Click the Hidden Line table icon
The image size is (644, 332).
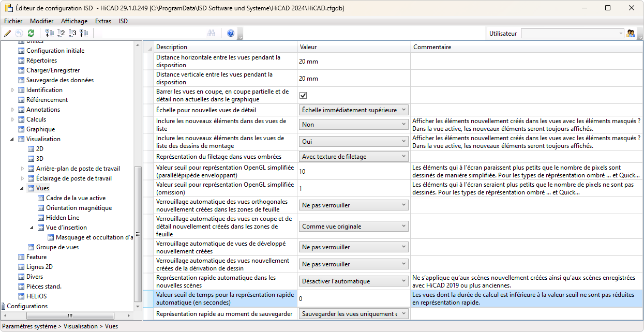(x=41, y=218)
